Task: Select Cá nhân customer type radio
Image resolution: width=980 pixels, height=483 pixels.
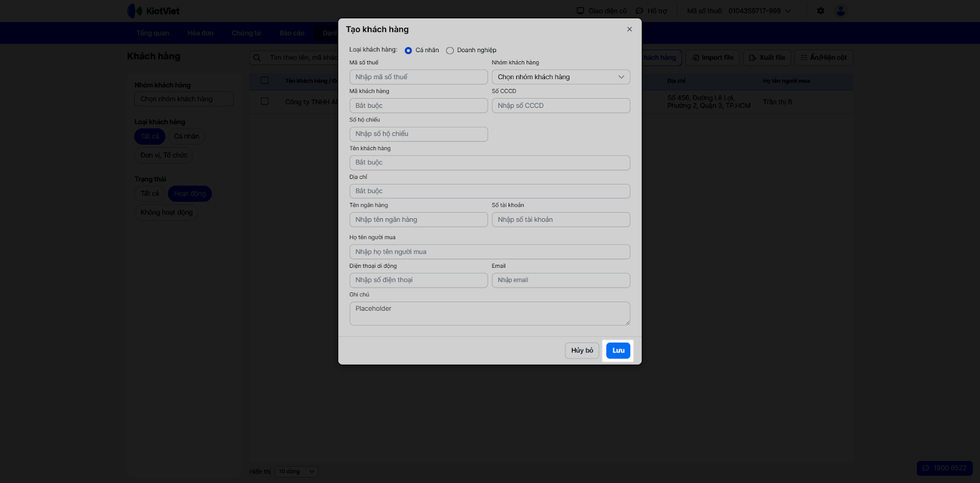Action: tap(409, 50)
